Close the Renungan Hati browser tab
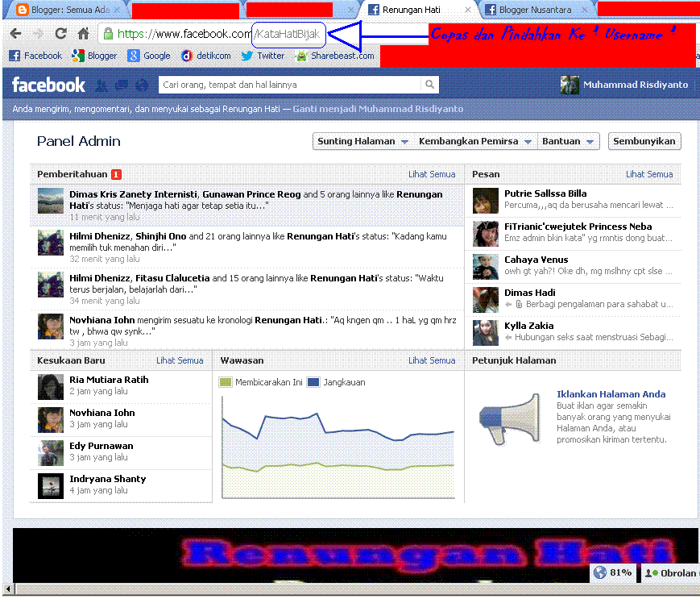This screenshot has width=700, height=599. (467, 10)
